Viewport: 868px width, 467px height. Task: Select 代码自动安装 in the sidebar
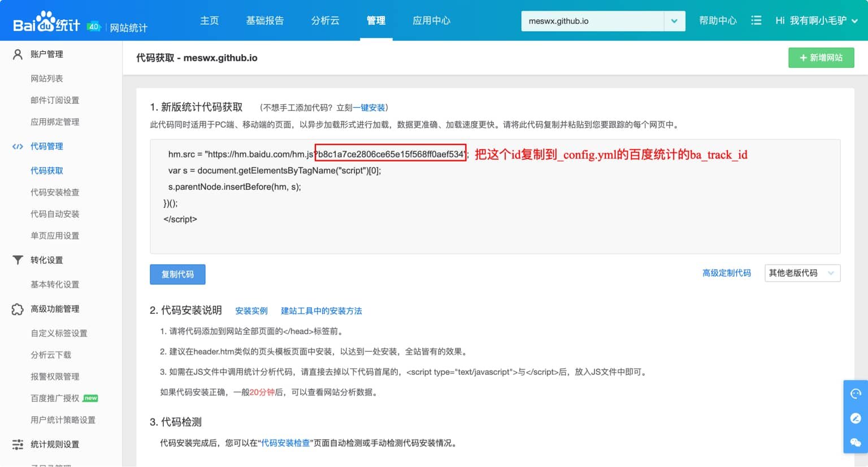[55, 214]
